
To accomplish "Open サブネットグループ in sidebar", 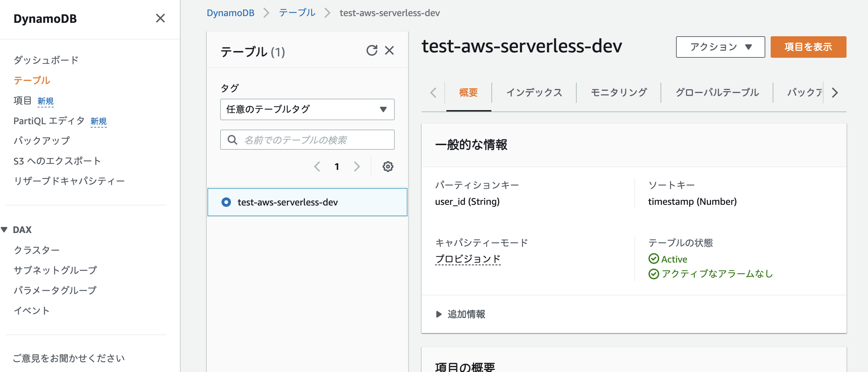I will coord(55,270).
